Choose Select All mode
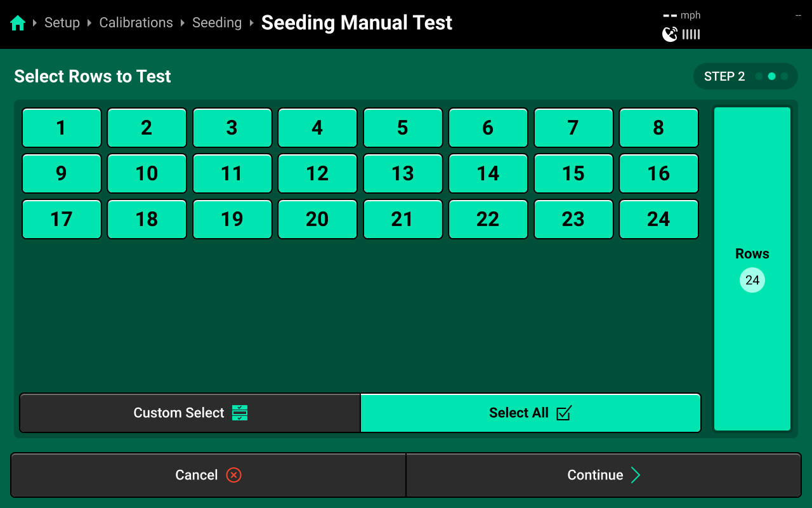The image size is (812, 508). pos(530,413)
